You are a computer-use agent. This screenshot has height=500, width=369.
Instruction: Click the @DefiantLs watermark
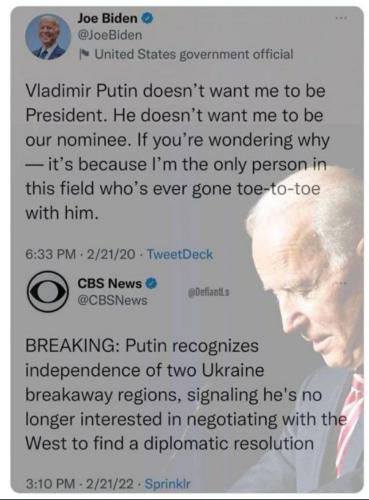point(209,293)
